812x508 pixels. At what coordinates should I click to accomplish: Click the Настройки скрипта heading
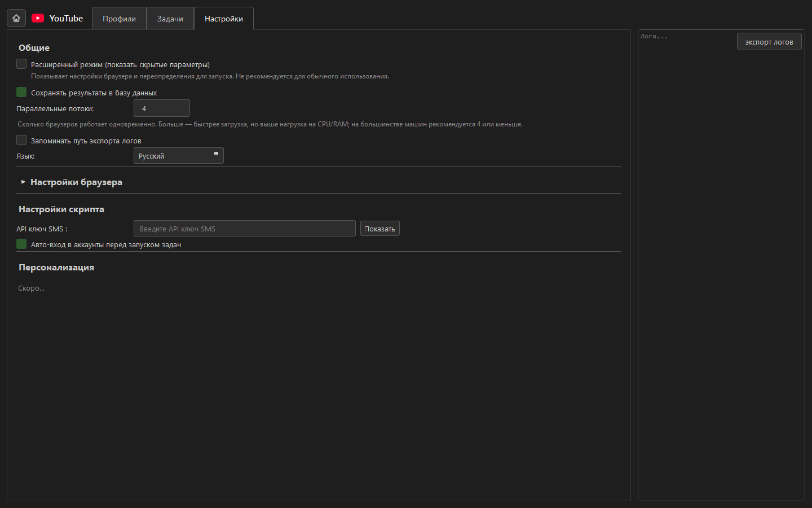pyautogui.click(x=61, y=209)
